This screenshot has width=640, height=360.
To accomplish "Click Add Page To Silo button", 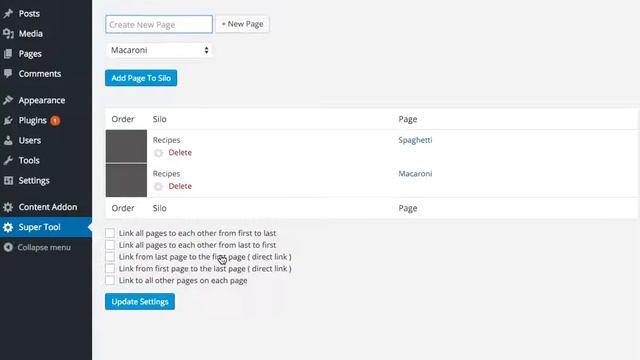I will [141, 78].
